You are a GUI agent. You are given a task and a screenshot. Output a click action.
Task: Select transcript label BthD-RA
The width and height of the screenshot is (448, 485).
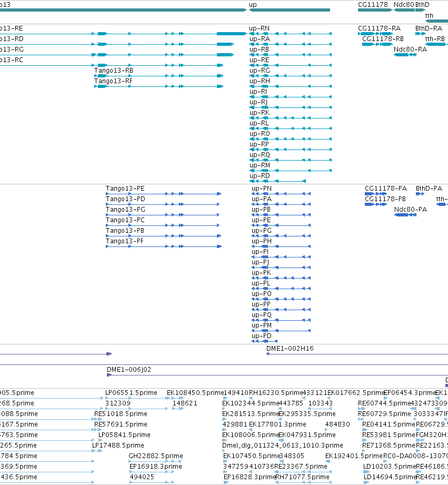coord(429,28)
